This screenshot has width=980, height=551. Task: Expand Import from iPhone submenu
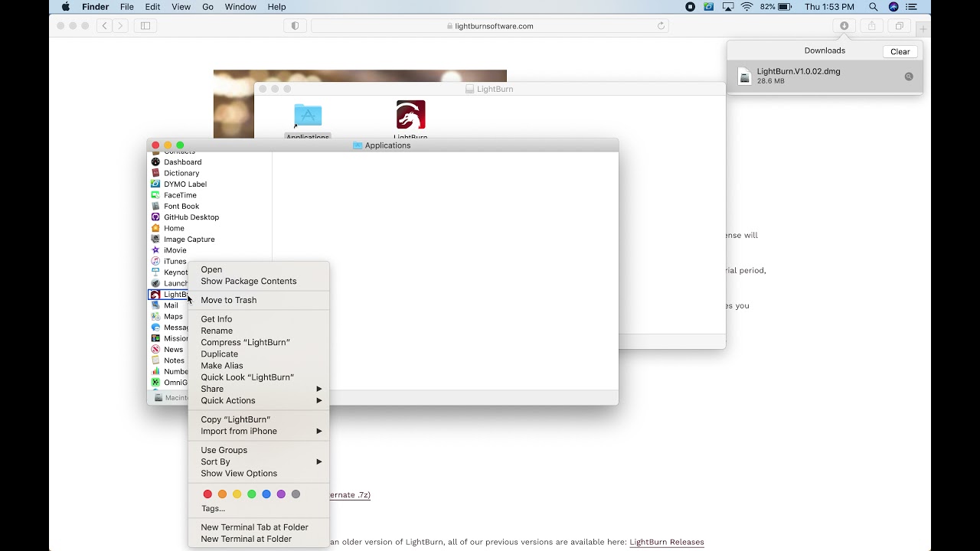pos(259,431)
